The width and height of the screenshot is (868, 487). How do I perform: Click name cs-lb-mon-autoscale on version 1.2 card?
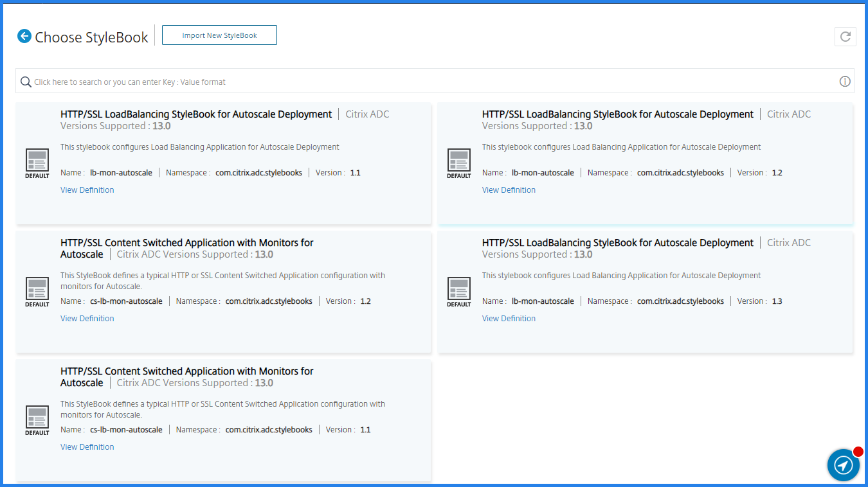pyautogui.click(x=126, y=301)
